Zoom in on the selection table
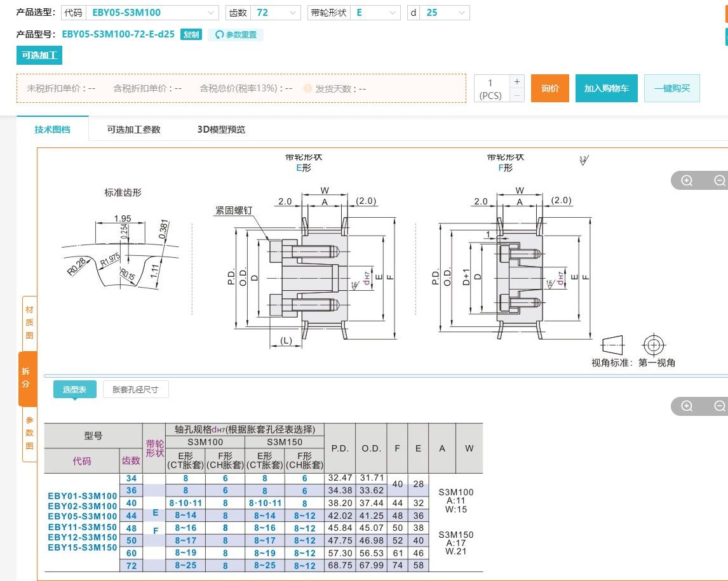The image size is (728, 581). [687, 406]
